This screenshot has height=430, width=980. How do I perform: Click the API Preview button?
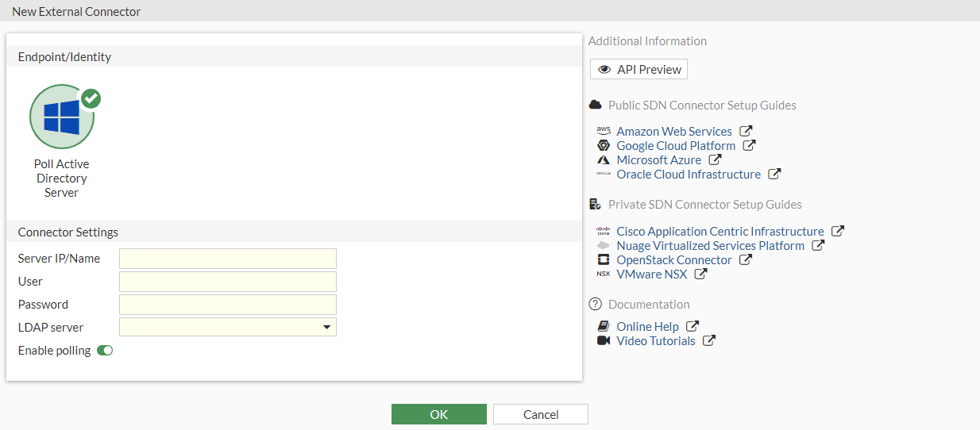[x=639, y=70]
